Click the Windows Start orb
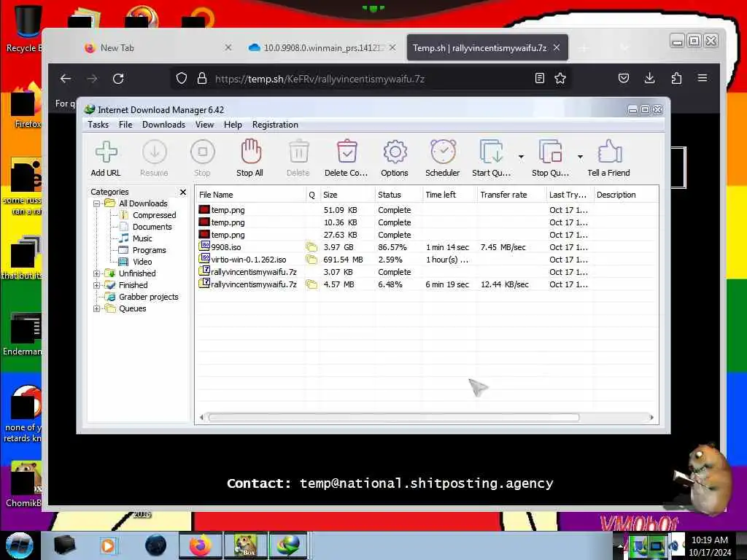The height and width of the screenshot is (560, 747). click(20, 545)
